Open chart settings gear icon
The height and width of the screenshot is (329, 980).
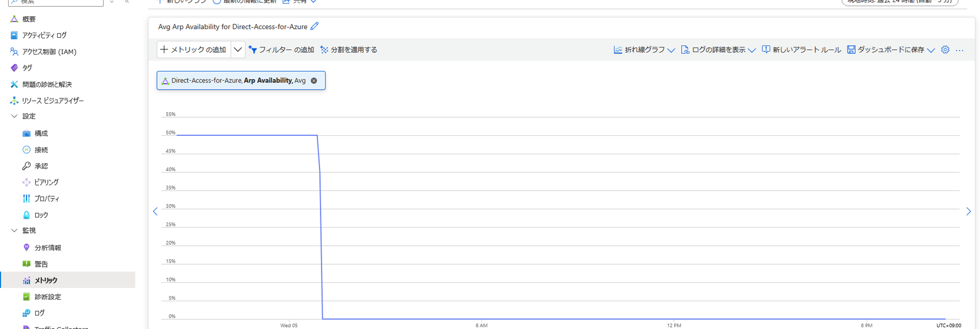click(x=945, y=50)
